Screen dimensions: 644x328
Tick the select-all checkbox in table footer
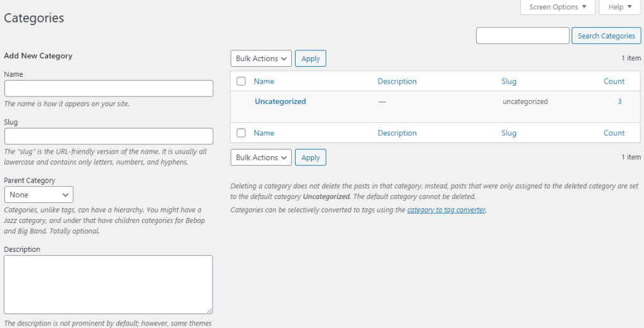[241, 133]
